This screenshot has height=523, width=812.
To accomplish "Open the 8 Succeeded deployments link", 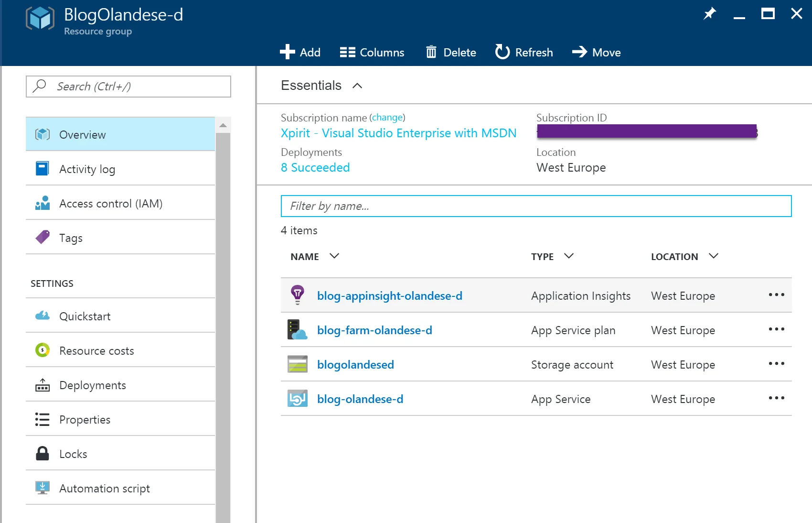I will coord(315,167).
